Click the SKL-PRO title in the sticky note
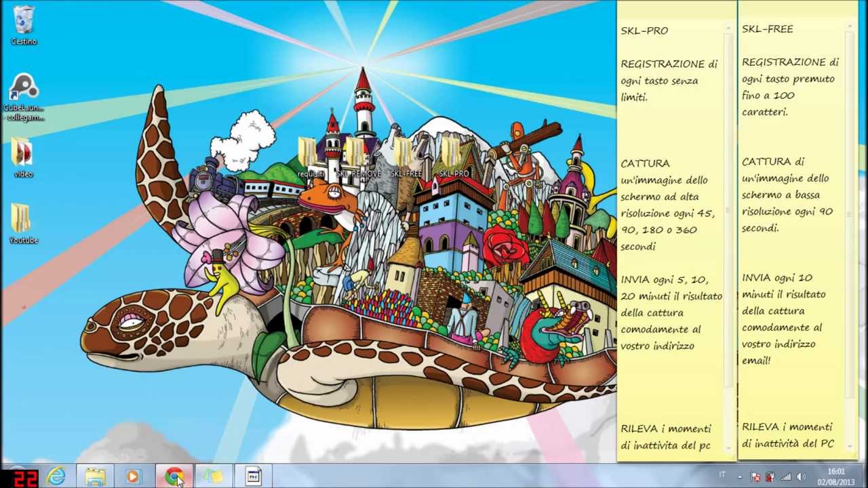Screen dimensions: 868x488 coord(644,30)
